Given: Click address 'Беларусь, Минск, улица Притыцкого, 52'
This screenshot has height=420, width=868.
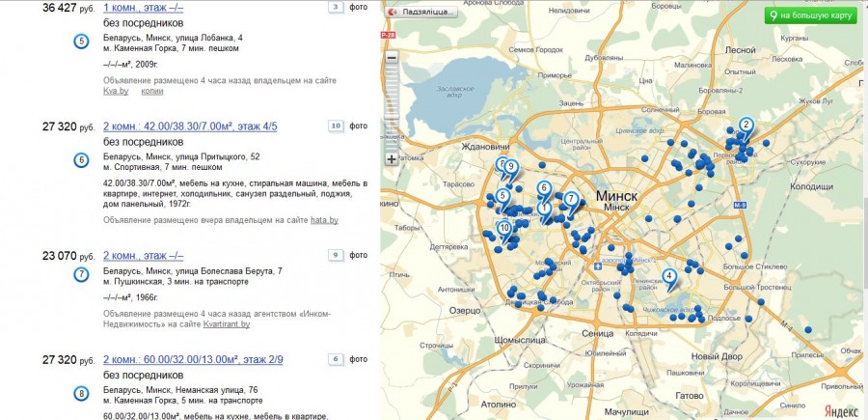Looking at the screenshot, I should coord(181,156).
